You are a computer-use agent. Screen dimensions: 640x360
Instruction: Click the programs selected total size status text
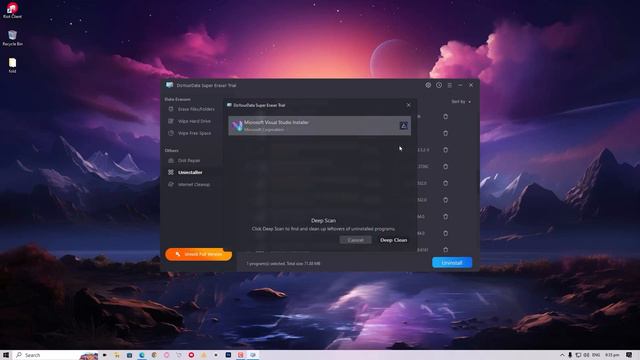283,264
